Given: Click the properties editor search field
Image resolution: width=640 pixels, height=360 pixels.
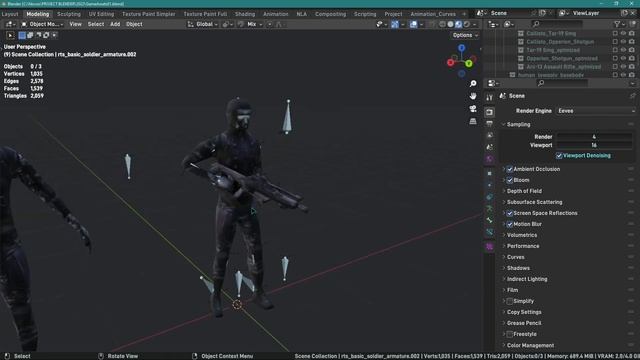Looking at the screenshot, I should pyautogui.click(x=561, y=83).
